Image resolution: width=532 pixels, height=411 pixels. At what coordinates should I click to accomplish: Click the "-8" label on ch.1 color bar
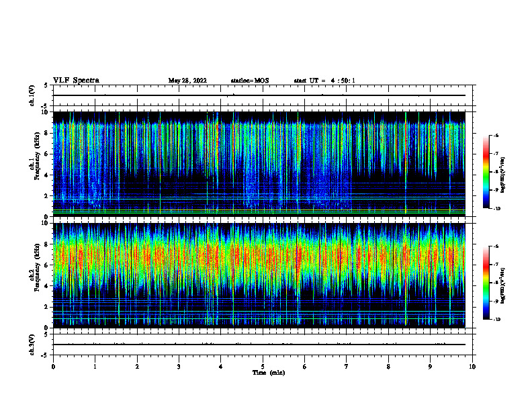[496, 172]
